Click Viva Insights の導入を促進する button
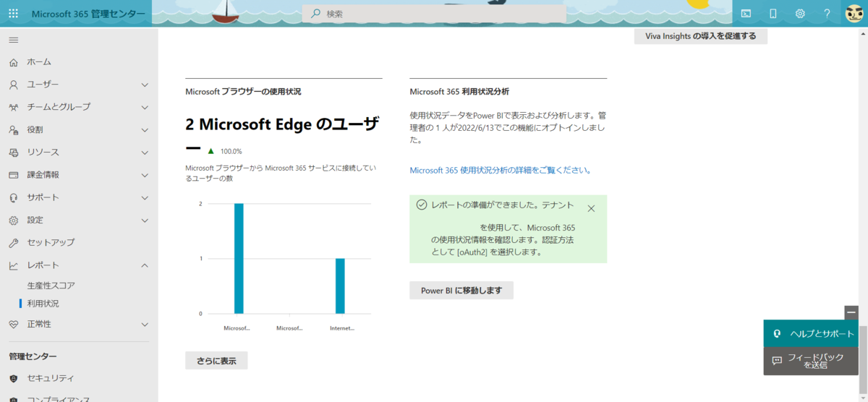This screenshot has height=402, width=868. coord(701,35)
